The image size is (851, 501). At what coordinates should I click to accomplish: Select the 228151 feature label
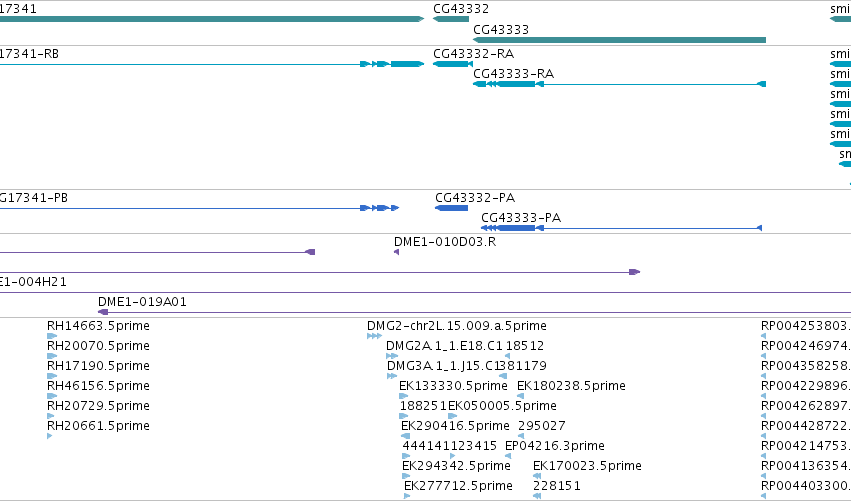point(556,486)
